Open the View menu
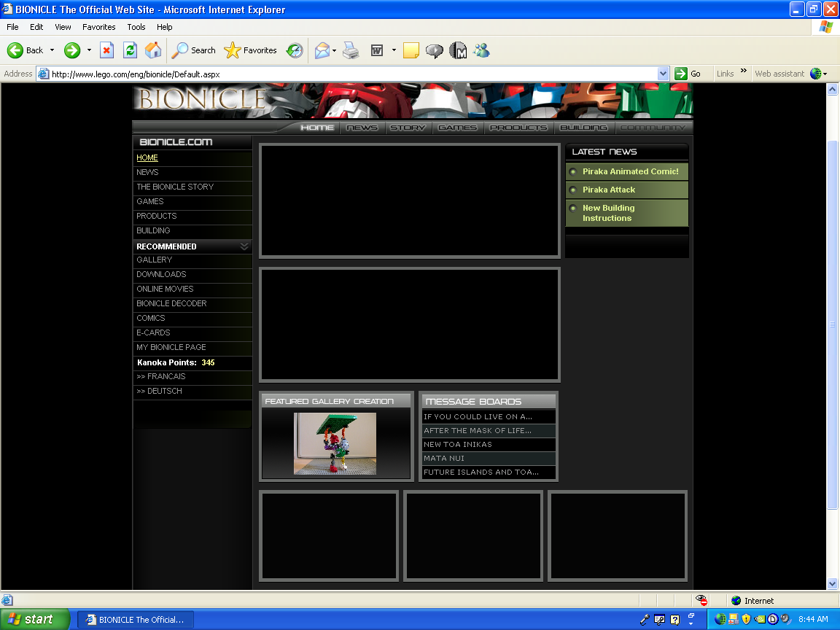840x630 pixels. coord(63,27)
